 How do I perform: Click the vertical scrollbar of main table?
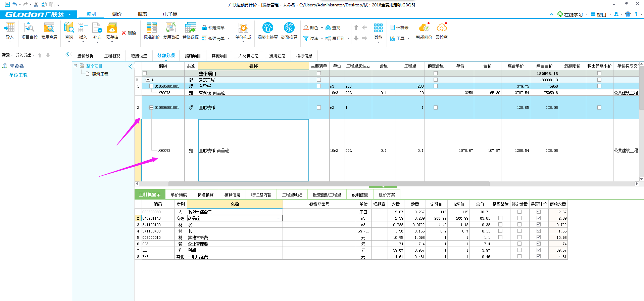pyautogui.click(x=642, y=87)
